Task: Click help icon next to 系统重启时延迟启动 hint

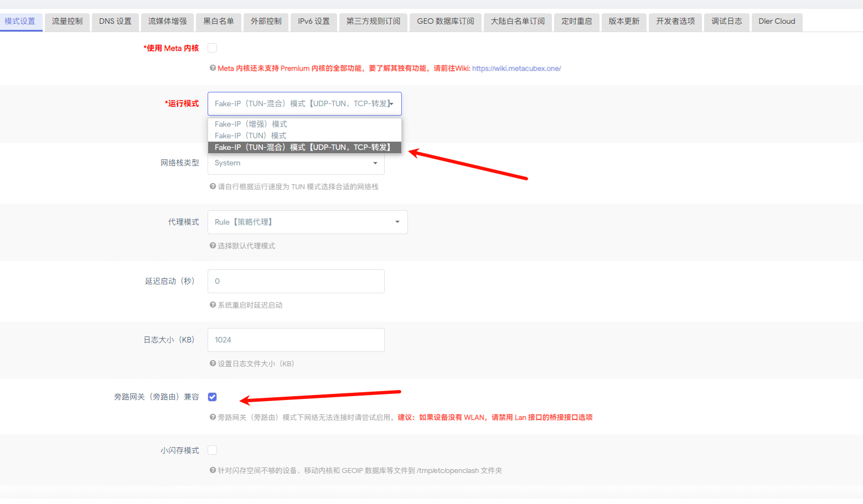Action: pyautogui.click(x=213, y=305)
